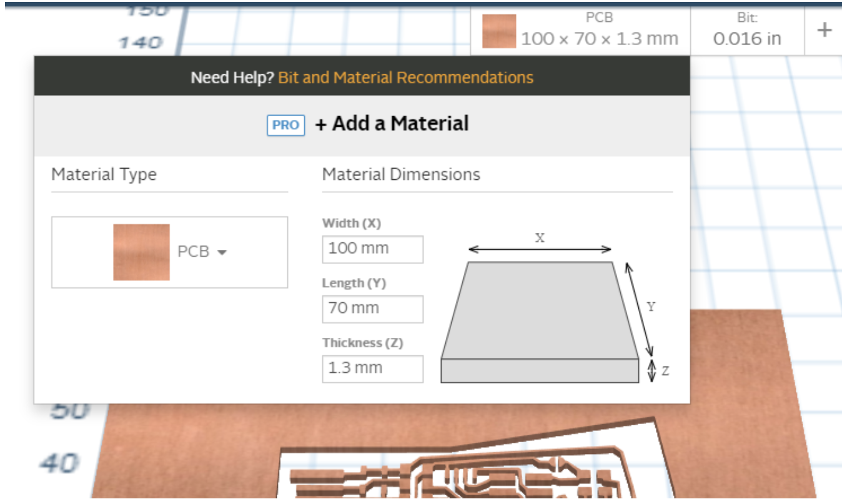Click the Need Help? text

(x=232, y=77)
